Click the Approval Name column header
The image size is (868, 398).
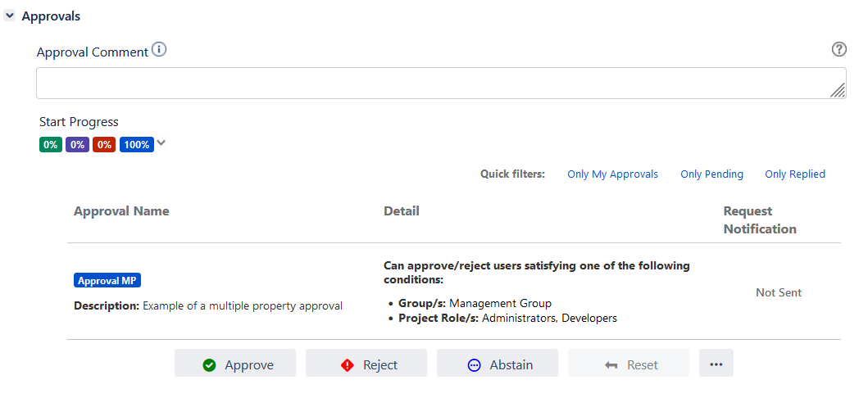coord(121,211)
